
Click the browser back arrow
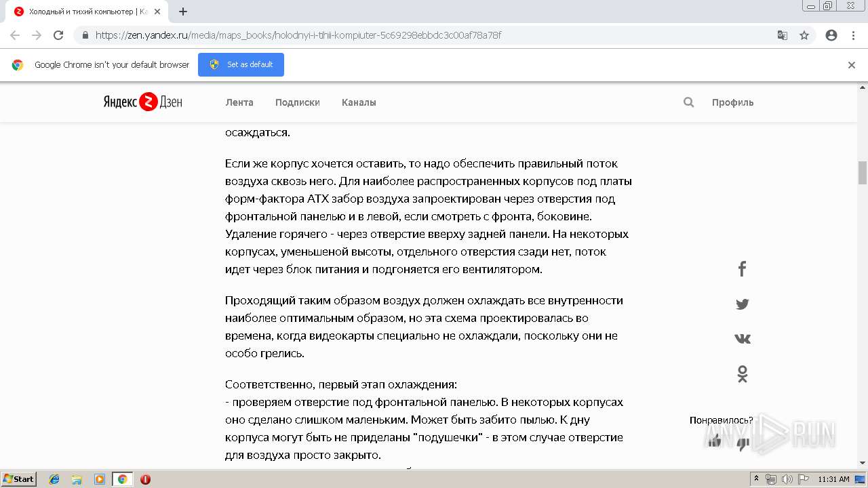[x=15, y=35]
